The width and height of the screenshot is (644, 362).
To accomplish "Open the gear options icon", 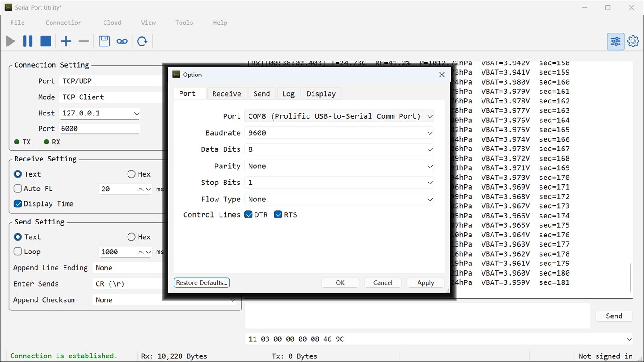I will pyautogui.click(x=633, y=41).
